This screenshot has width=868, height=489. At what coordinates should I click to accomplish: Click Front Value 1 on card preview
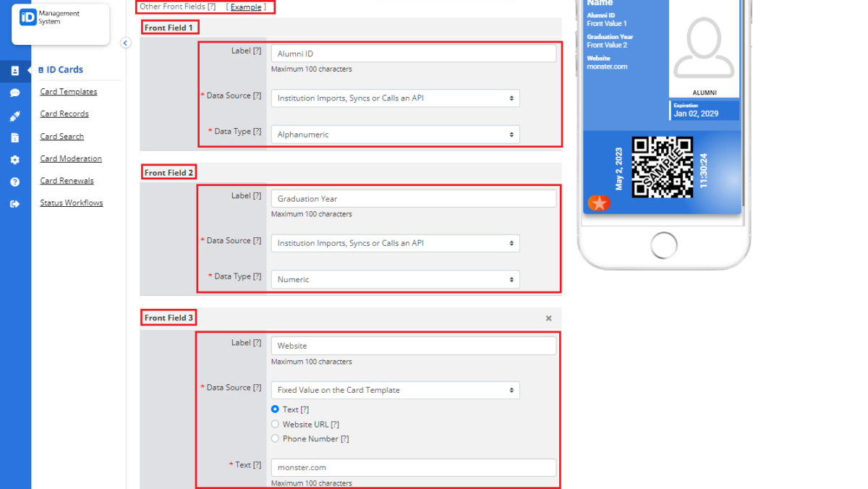click(x=607, y=24)
